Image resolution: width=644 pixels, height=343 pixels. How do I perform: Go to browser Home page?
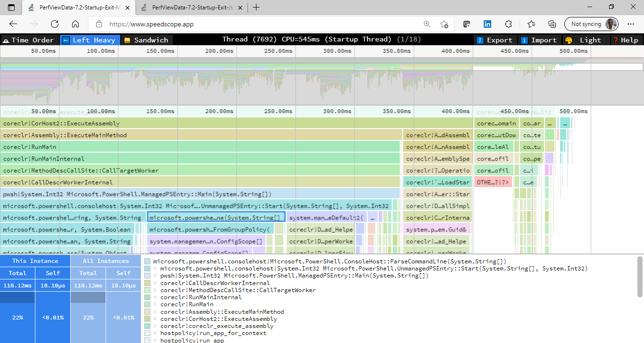tap(75, 24)
